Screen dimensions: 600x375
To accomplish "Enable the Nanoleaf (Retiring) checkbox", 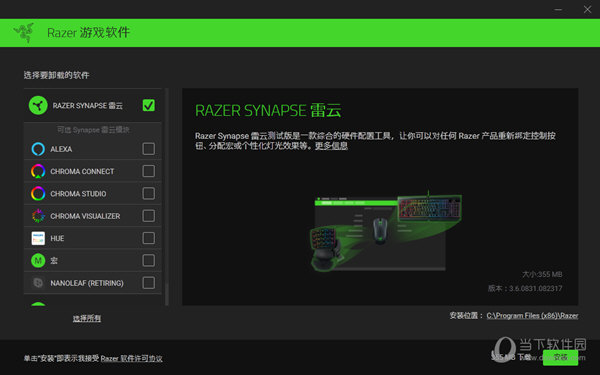I will [x=148, y=283].
